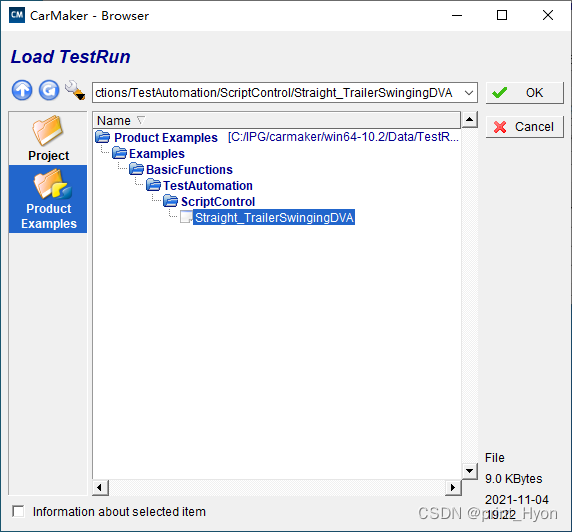Go up one directory with the blue up-arrow icon
This screenshot has width=572, height=532.
point(22,90)
